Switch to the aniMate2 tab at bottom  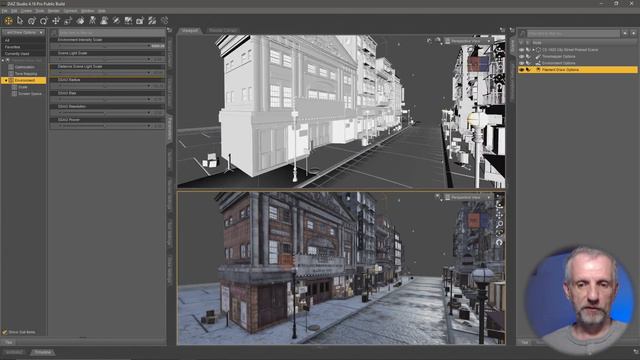[x=14, y=352]
